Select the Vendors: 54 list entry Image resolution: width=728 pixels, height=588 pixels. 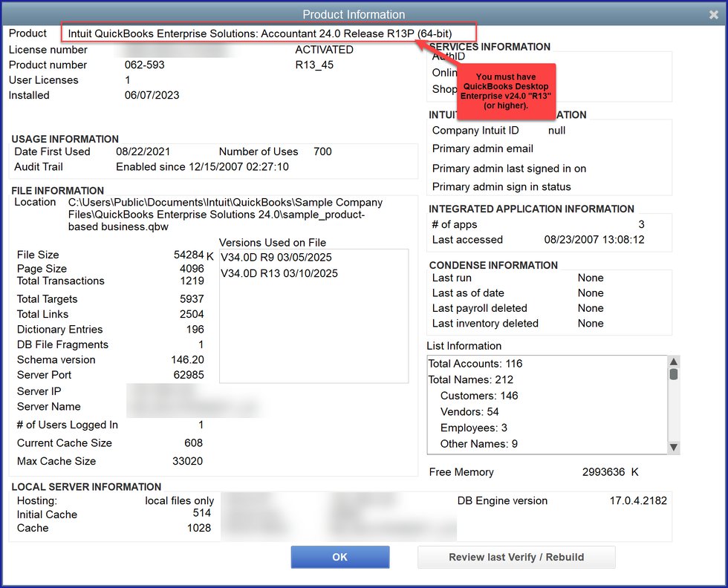tap(469, 412)
